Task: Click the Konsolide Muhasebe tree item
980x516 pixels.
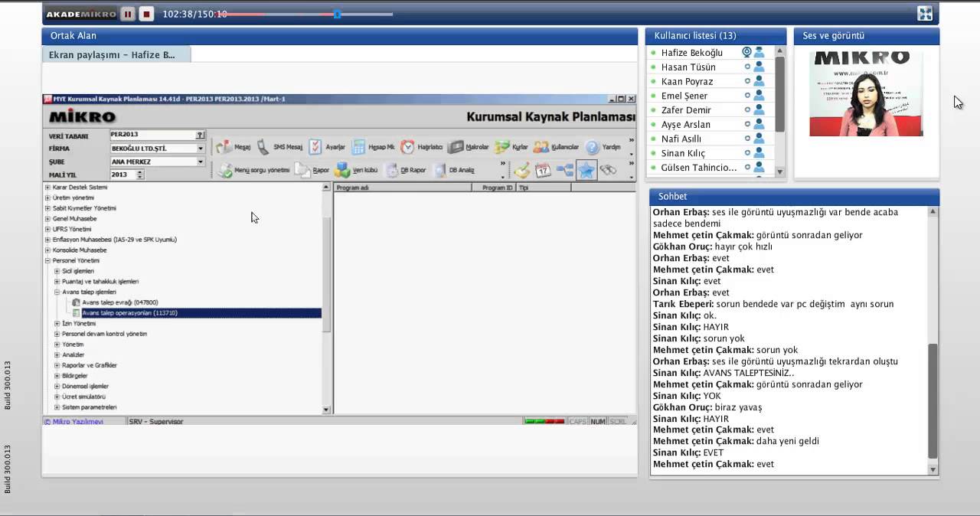Action: tap(80, 250)
